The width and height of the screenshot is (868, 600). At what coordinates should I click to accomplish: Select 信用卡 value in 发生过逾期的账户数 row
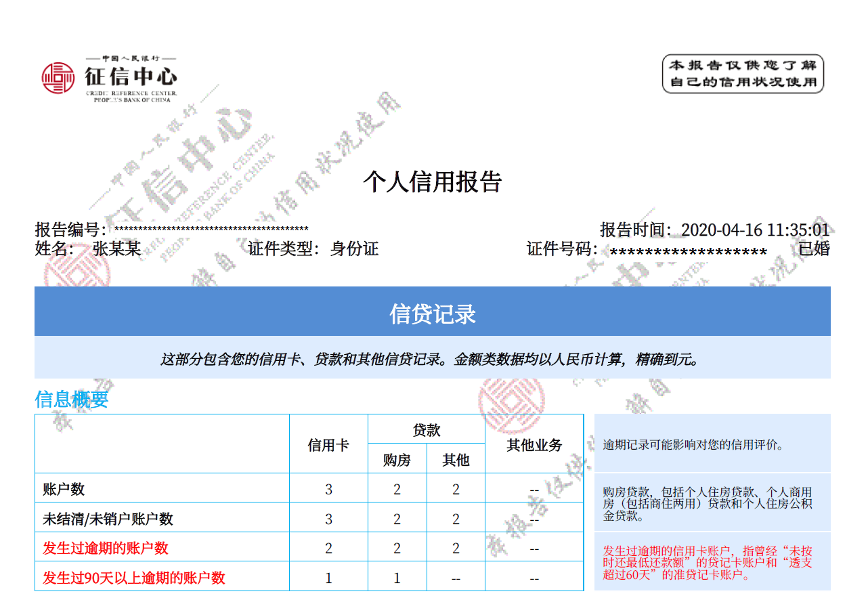click(329, 549)
